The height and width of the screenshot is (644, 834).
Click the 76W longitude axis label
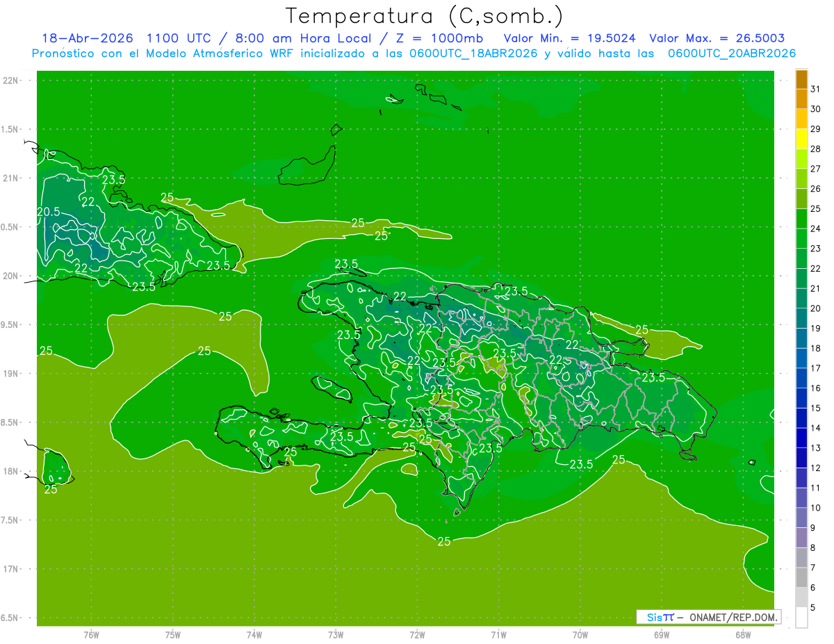pos(91,635)
